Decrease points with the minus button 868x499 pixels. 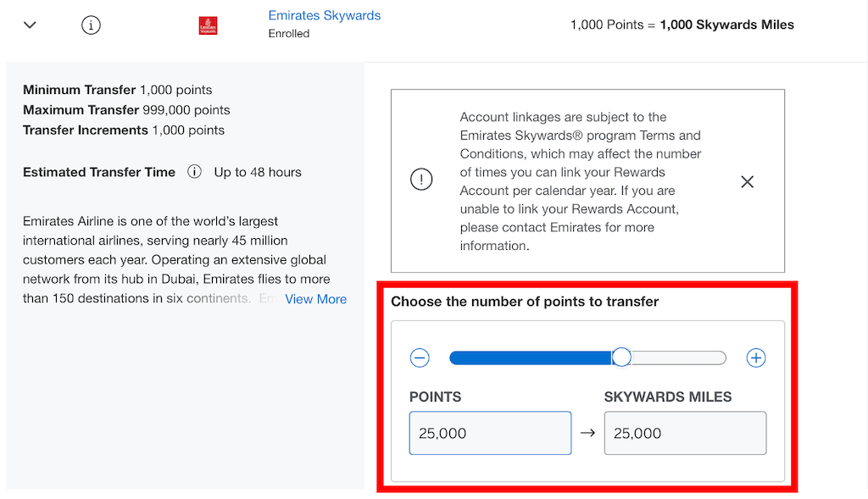pos(420,358)
